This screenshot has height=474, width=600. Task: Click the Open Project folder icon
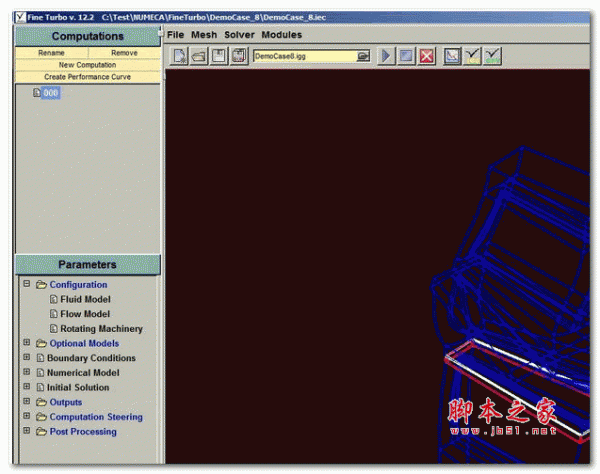point(200,56)
